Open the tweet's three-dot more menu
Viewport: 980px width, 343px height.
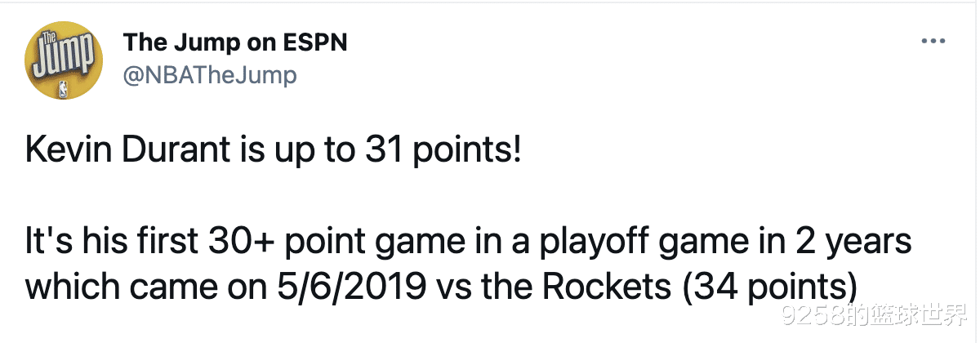pos(932,42)
